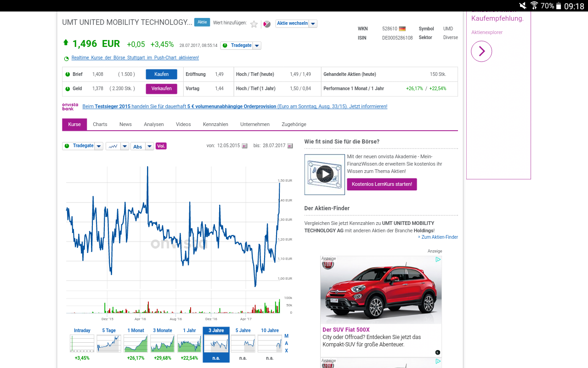Screen dimensions: 588x368
Task: Open the 'von' date calendar picker
Action: coord(245,146)
